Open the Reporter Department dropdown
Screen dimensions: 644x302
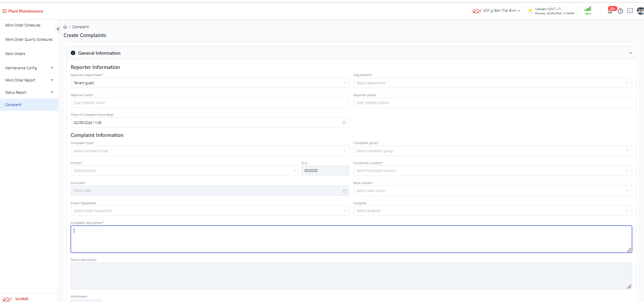pos(210,83)
